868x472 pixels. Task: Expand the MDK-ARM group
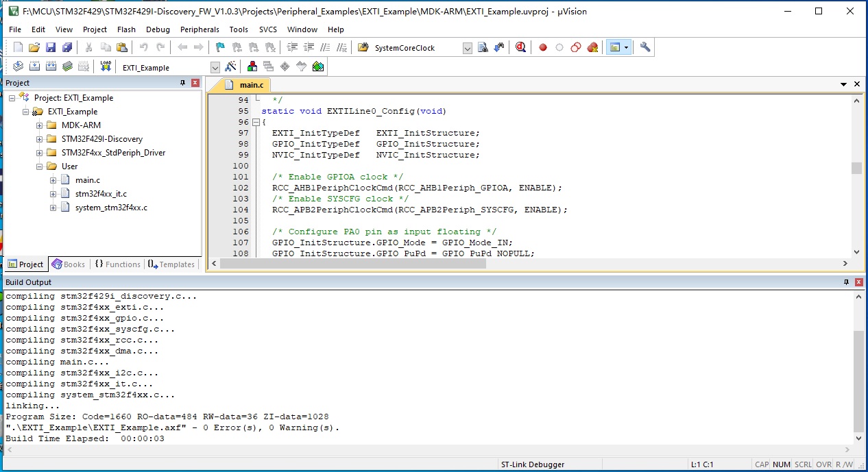(39, 125)
